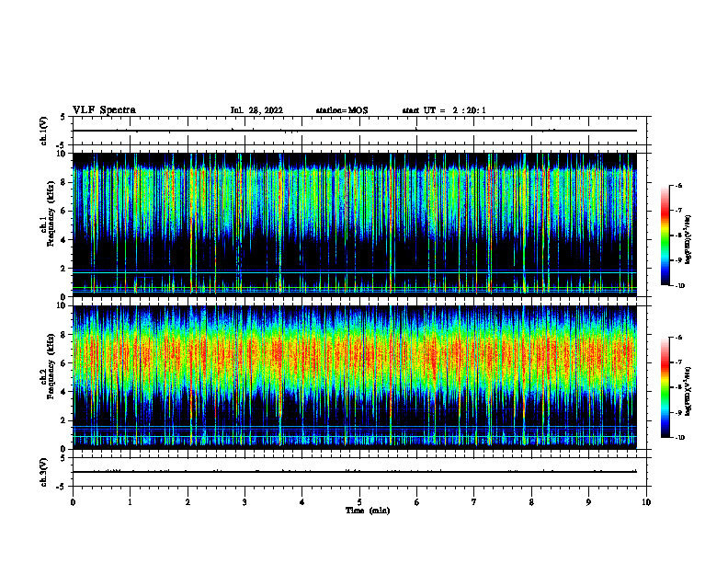Click time axis tick label "9"
This screenshot has width=728, height=563.
click(588, 502)
